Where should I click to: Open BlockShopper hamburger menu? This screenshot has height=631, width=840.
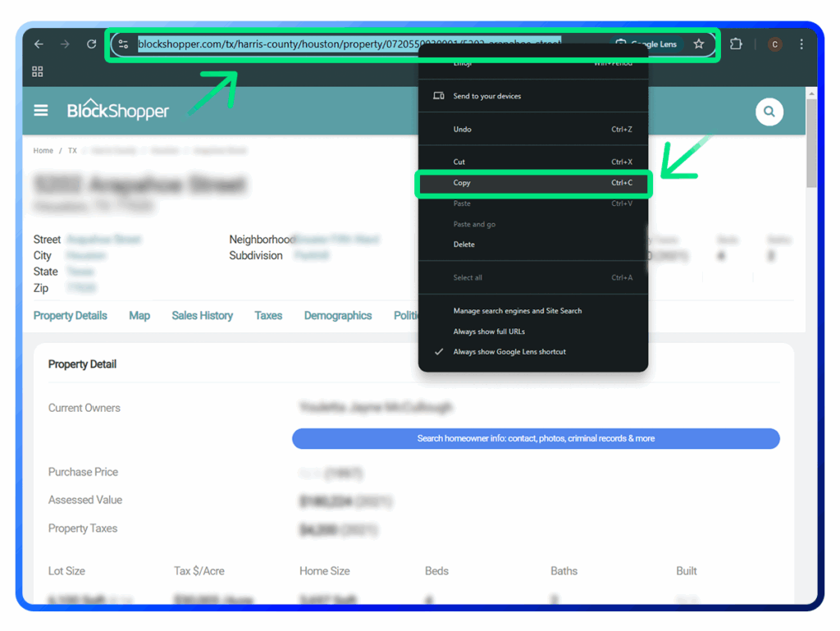(x=41, y=110)
